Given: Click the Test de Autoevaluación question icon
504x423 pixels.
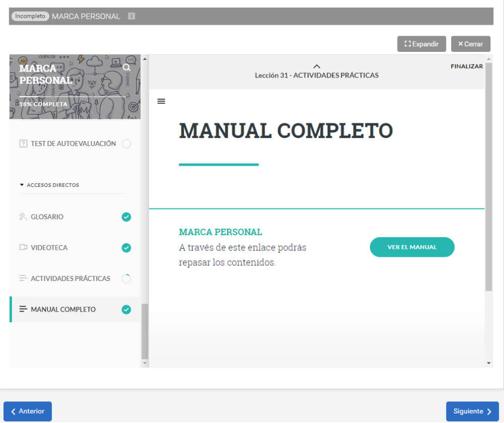Looking at the screenshot, I should tap(23, 144).
